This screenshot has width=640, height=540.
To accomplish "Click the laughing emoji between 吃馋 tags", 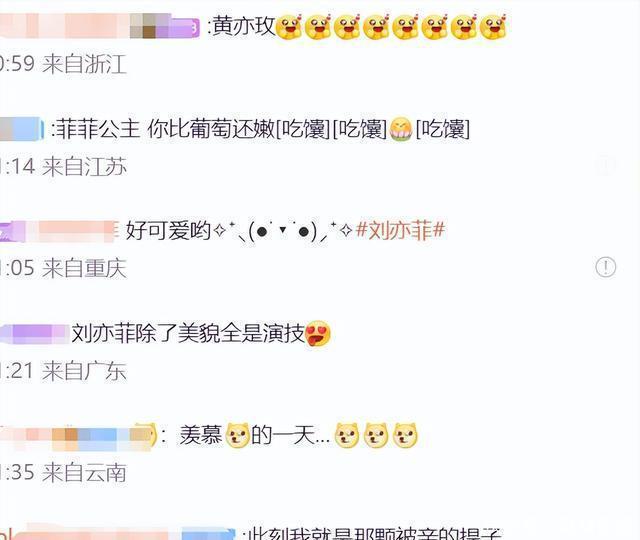I will point(401,129).
